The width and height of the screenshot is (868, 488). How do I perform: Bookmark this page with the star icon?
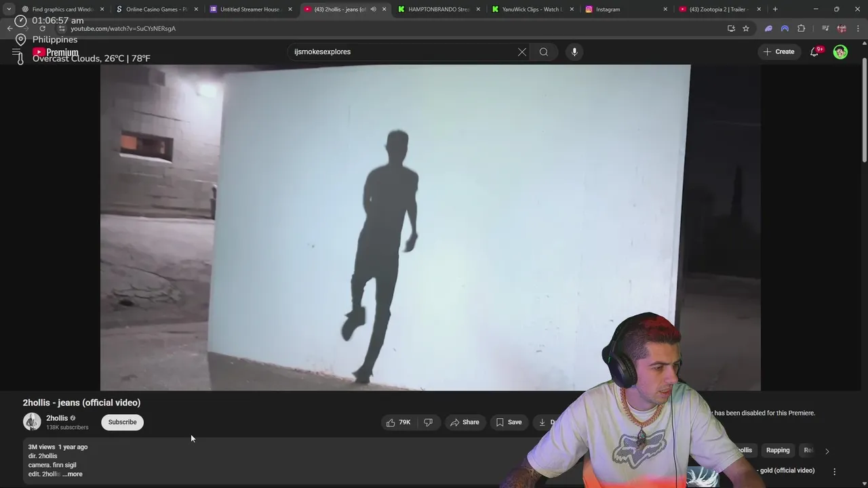(x=746, y=28)
